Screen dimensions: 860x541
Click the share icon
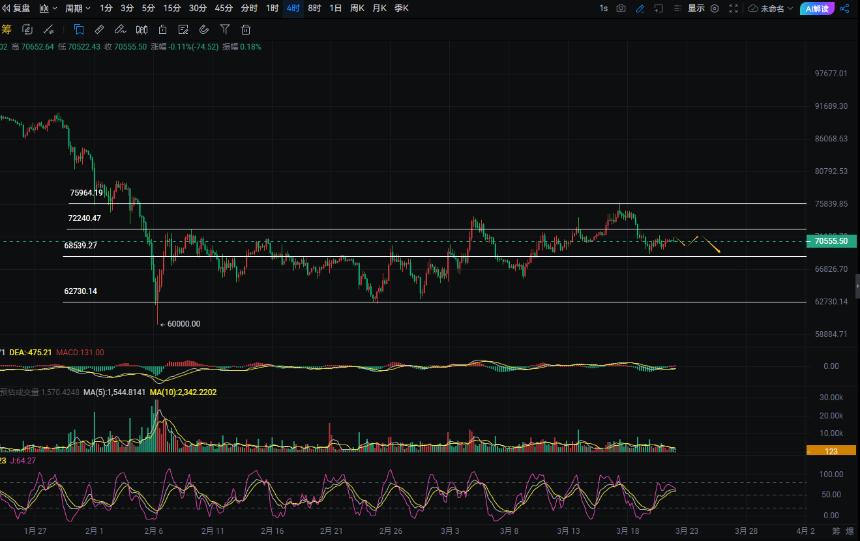[x=845, y=8]
